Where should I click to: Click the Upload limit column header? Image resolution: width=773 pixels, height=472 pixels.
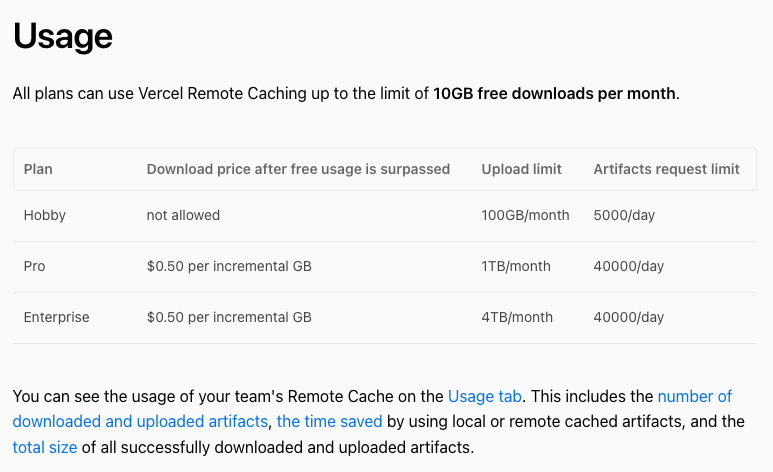(x=522, y=169)
